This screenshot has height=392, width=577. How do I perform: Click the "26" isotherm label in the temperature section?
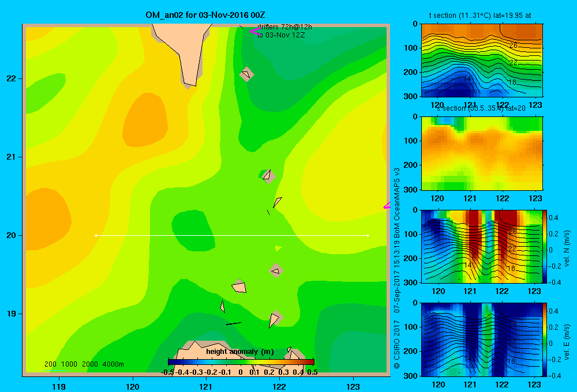(514, 45)
